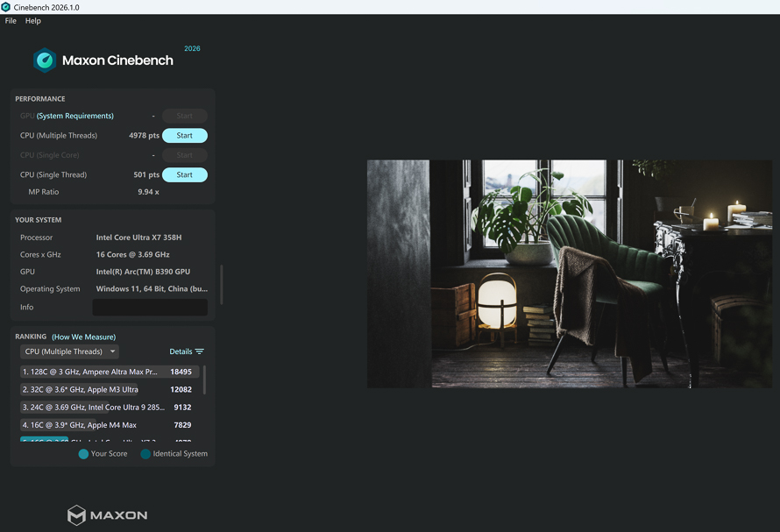Click the Cinebench logo icon in header

45,60
